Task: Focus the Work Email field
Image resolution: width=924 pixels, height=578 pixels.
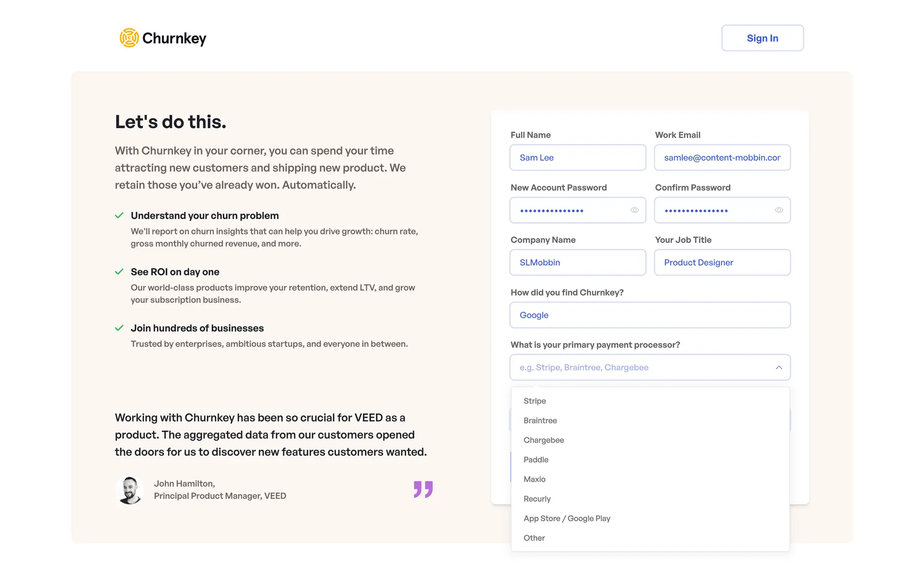Action: tap(722, 158)
